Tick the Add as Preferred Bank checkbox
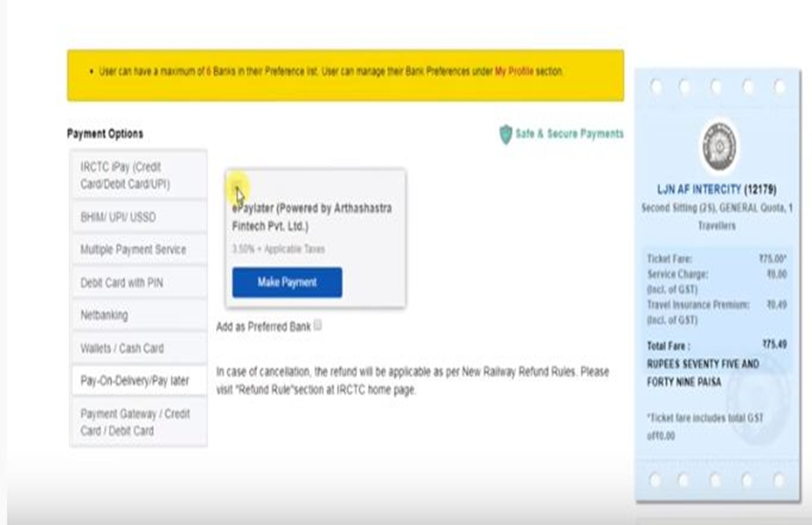Viewport: 812px width, 525px height. point(318,325)
